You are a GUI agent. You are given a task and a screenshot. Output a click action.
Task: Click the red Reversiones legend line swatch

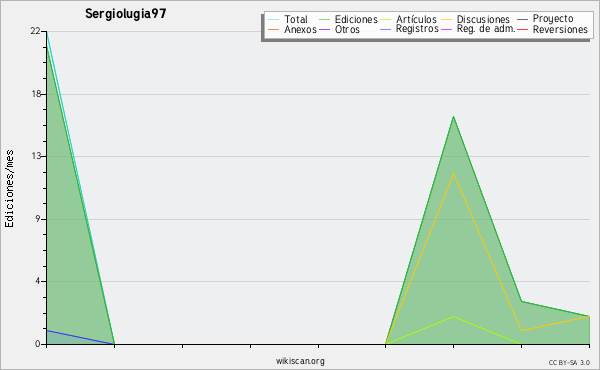[x=522, y=29]
